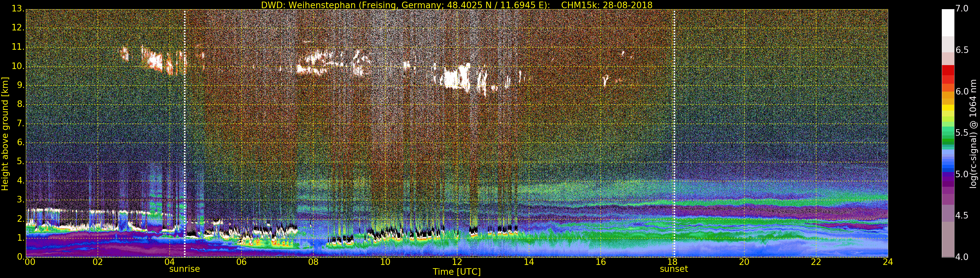980x278 pixels.
Task: Click the dotted sunrise marker line
Action: [x=185, y=133]
